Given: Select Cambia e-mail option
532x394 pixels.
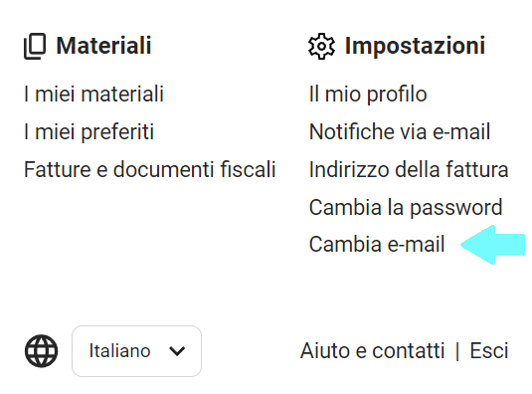Looking at the screenshot, I should pos(377,244).
